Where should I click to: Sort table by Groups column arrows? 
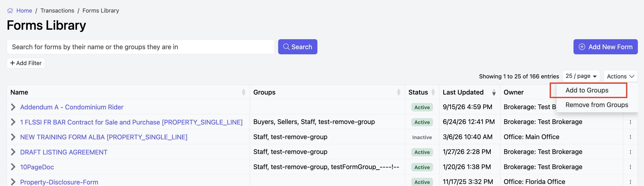[x=399, y=92]
